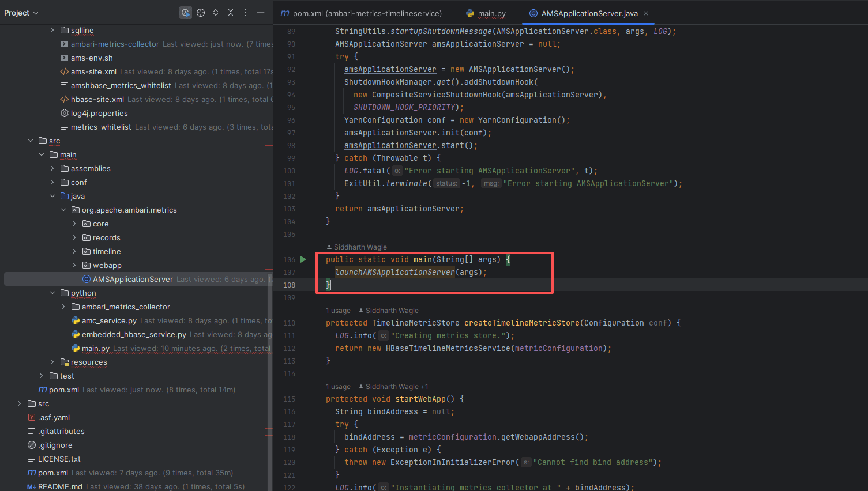
Task: Collapse the src folder above main
Action: coord(31,141)
